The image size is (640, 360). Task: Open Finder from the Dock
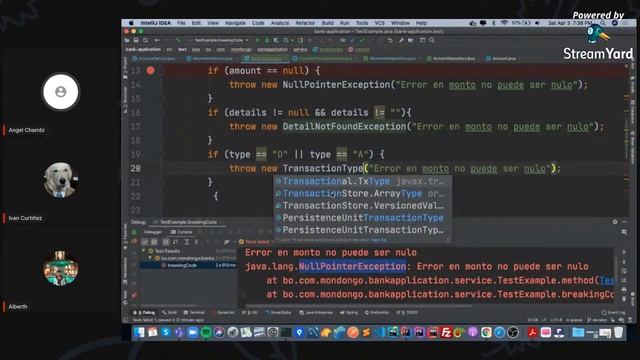pos(139,333)
